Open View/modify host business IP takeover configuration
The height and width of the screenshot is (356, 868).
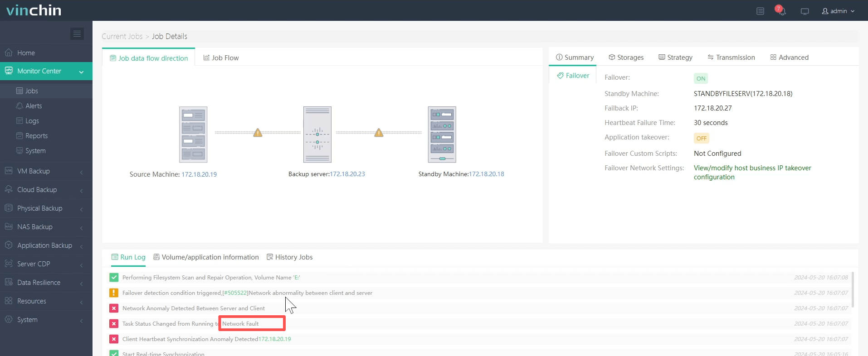(752, 173)
